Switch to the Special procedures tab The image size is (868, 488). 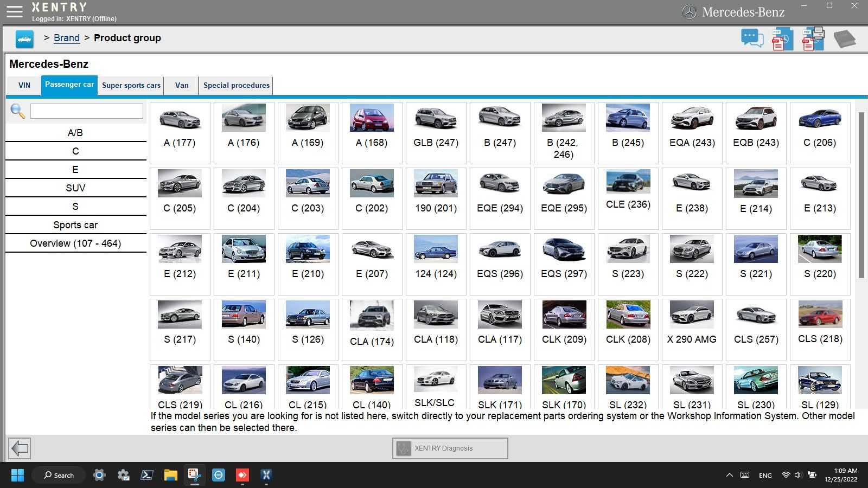pyautogui.click(x=236, y=86)
